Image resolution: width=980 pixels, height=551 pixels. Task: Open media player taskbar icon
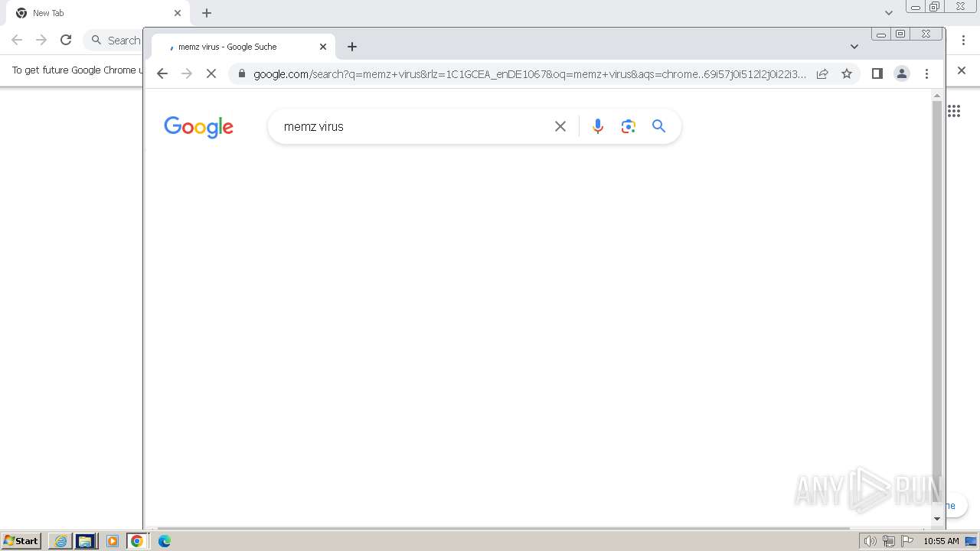click(112, 541)
